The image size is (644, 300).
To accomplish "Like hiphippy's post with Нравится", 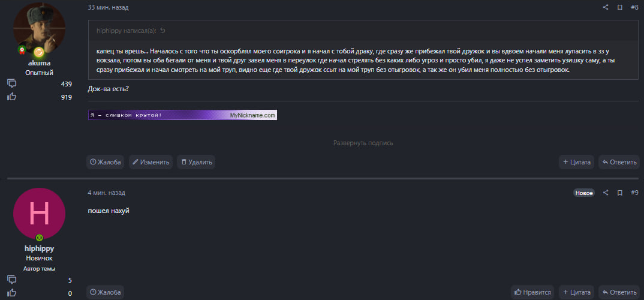I will [x=532, y=292].
